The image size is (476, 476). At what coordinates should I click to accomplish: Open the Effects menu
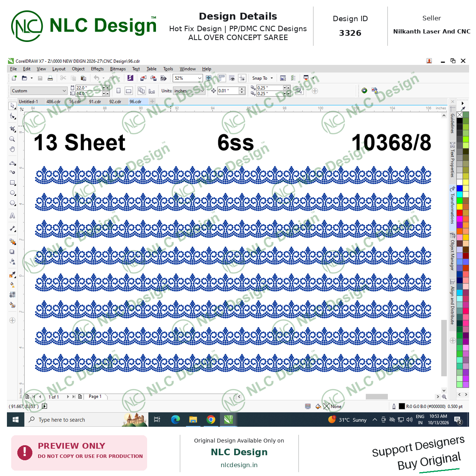[97, 69]
